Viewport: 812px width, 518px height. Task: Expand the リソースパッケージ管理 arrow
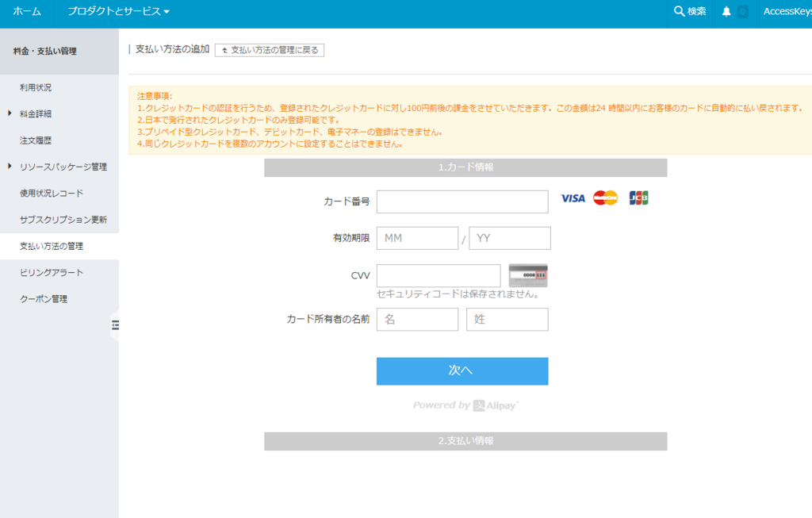tap(10, 167)
